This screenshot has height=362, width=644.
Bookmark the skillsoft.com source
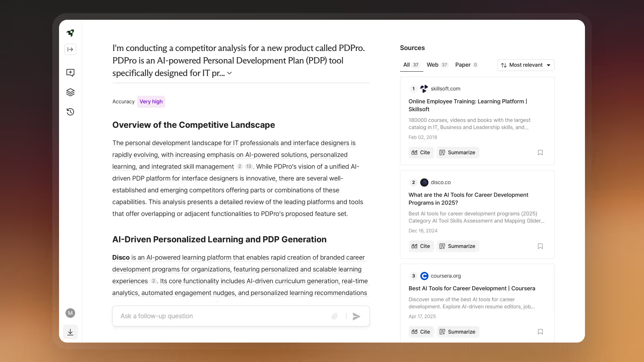coord(540,153)
